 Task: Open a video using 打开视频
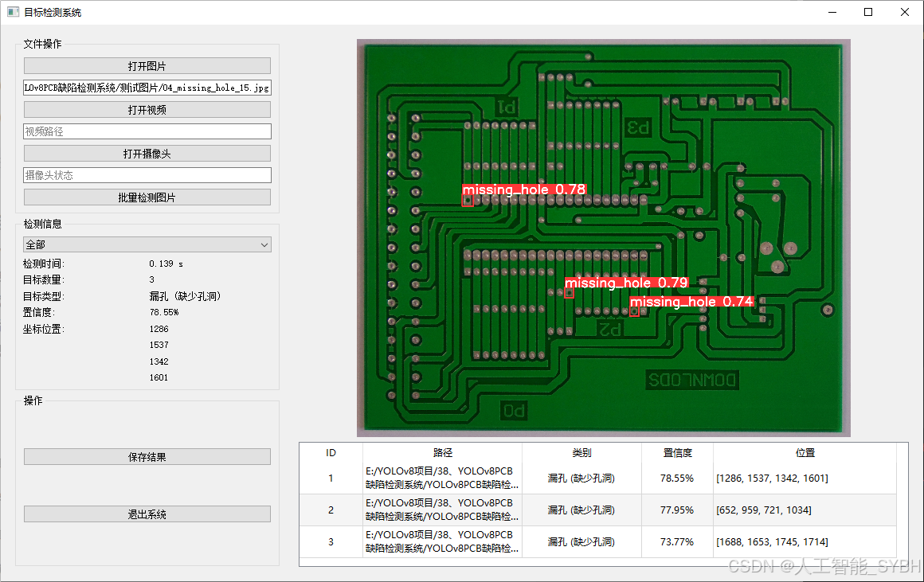pyautogui.click(x=147, y=109)
